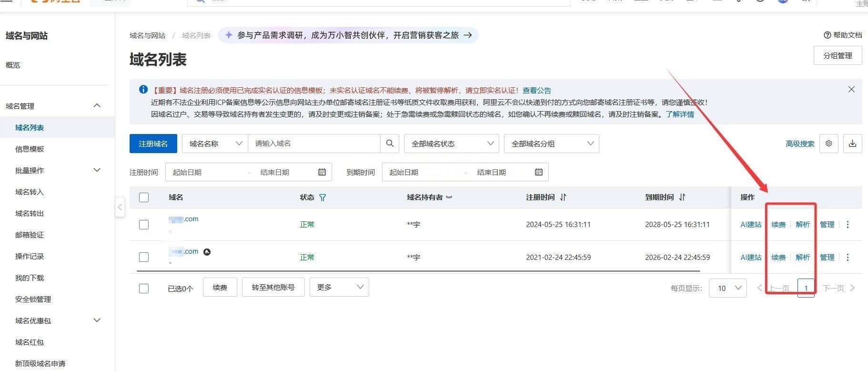Sort by registration time icon
The height and width of the screenshot is (372, 868).
563,197
